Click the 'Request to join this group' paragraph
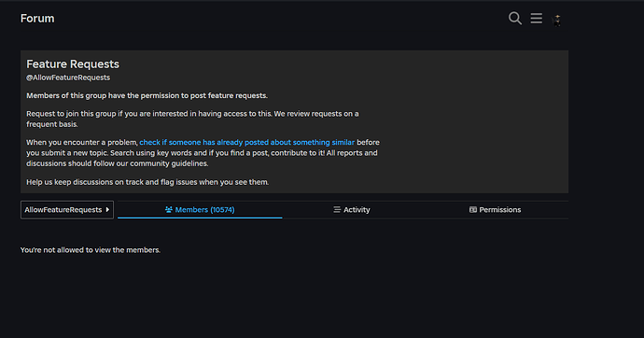The width and height of the screenshot is (644, 338). click(192, 119)
